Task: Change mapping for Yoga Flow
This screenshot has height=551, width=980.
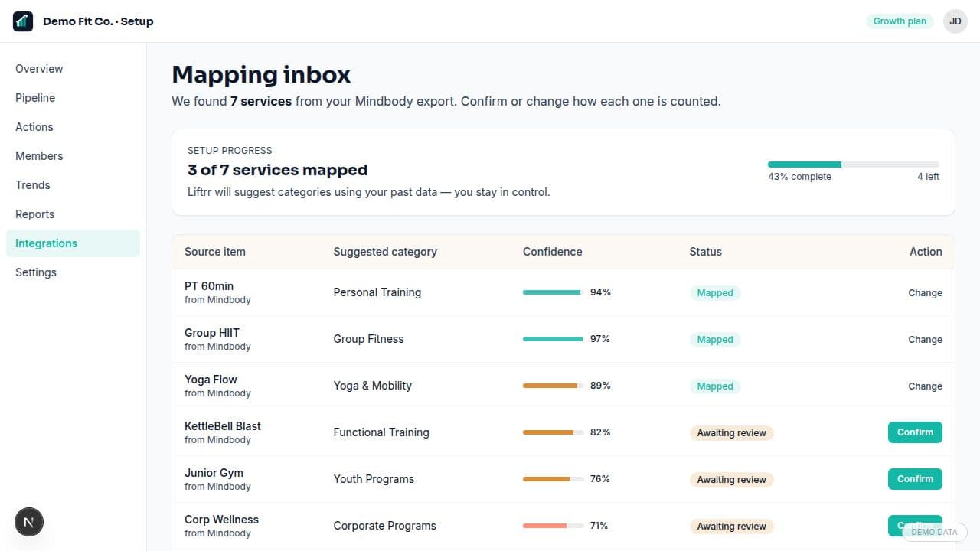Action: 925,386
